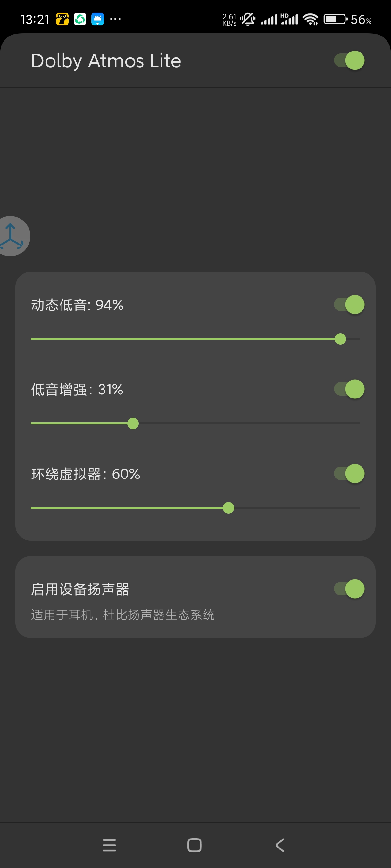Screen dimensions: 391x868
Task: Disable the Dolby Atmos Lite master switch
Action: [349, 61]
